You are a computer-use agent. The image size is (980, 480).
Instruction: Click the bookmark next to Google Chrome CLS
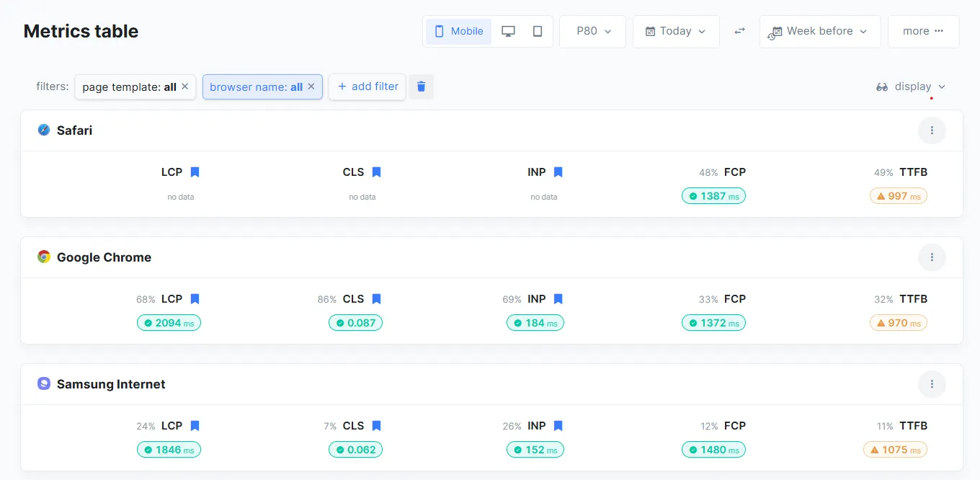click(376, 299)
